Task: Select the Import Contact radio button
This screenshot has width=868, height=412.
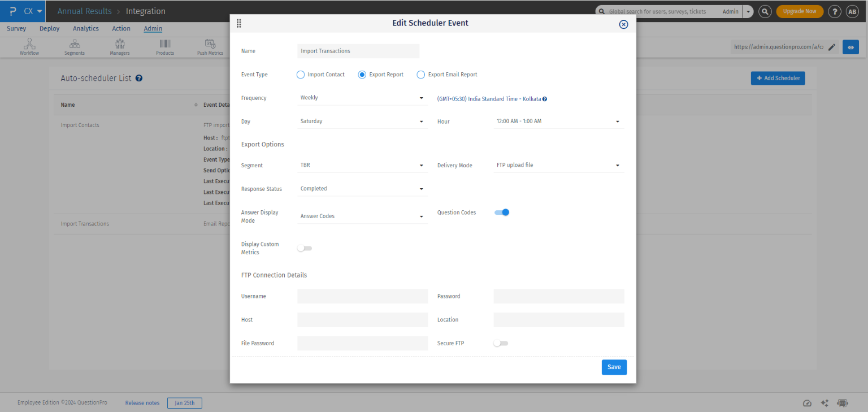Action: coord(300,74)
